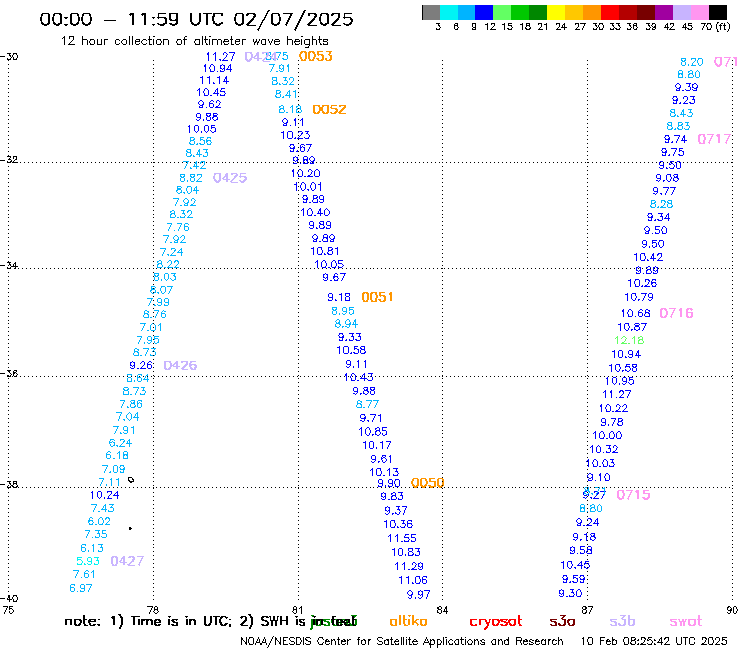Image resolution: width=740 pixels, height=650 pixels.
Task: Click the date title '00:00 – 11:59 UTC 02/07/2025'
Action: tap(196, 19)
